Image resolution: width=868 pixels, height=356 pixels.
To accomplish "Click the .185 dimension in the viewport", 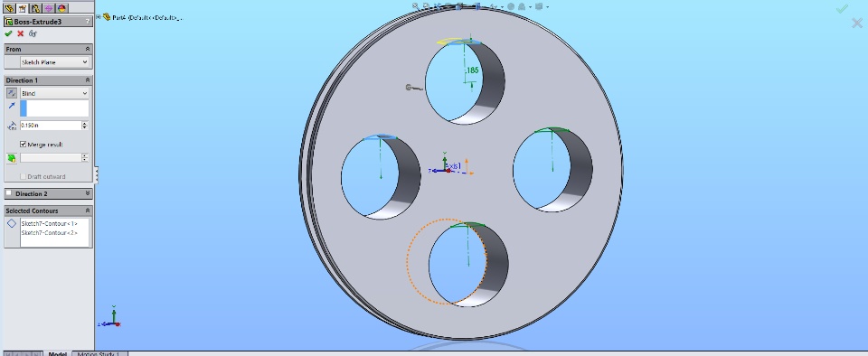I will pos(472,70).
